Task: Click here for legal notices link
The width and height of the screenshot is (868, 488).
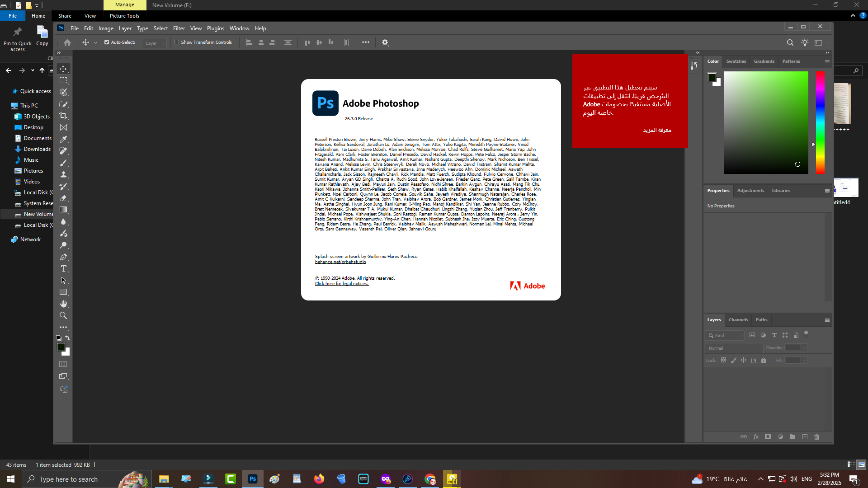Action: 342,284
